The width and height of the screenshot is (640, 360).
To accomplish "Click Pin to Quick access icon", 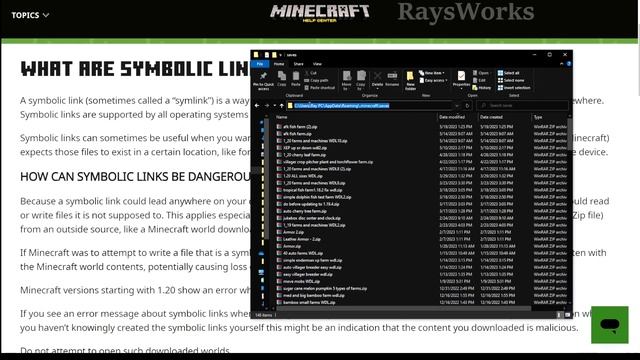I will coord(263,80).
